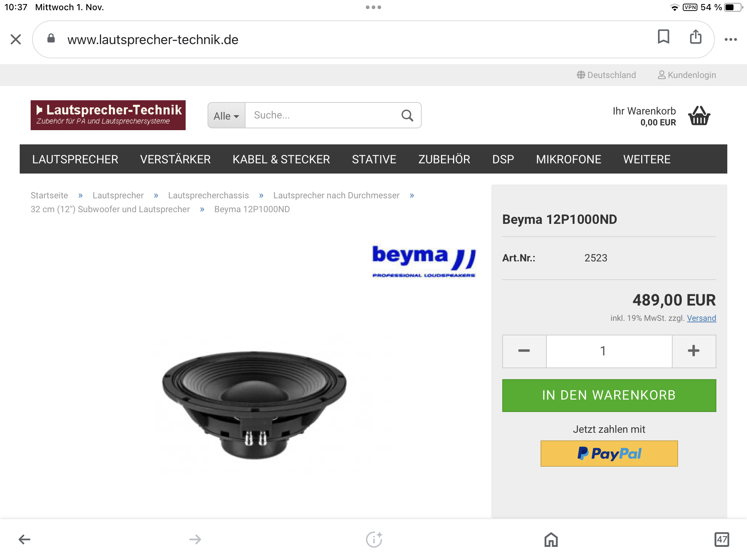The image size is (747, 560).
Task: Tap the home icon in bottom bar
Action: (x=551, y=539)
